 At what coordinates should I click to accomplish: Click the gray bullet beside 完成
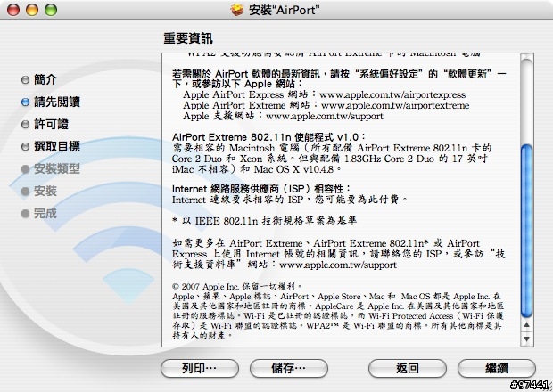[x=25, y=214]
